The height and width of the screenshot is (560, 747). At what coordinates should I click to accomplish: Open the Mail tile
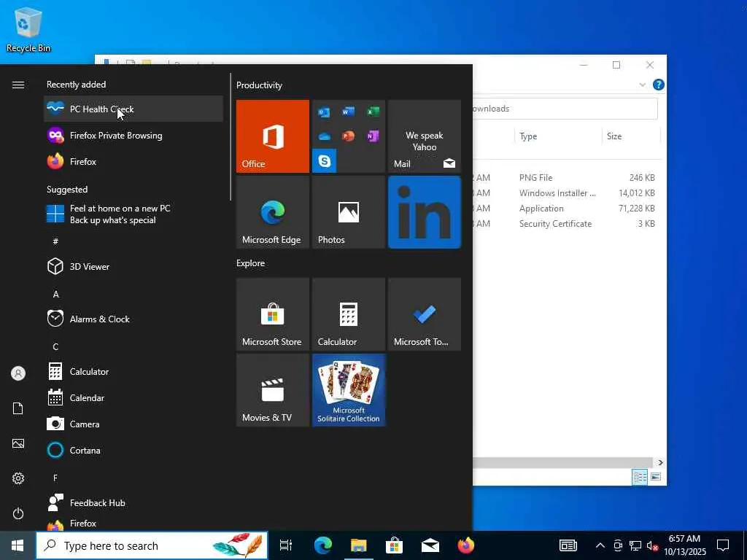[x=425, y=136]
